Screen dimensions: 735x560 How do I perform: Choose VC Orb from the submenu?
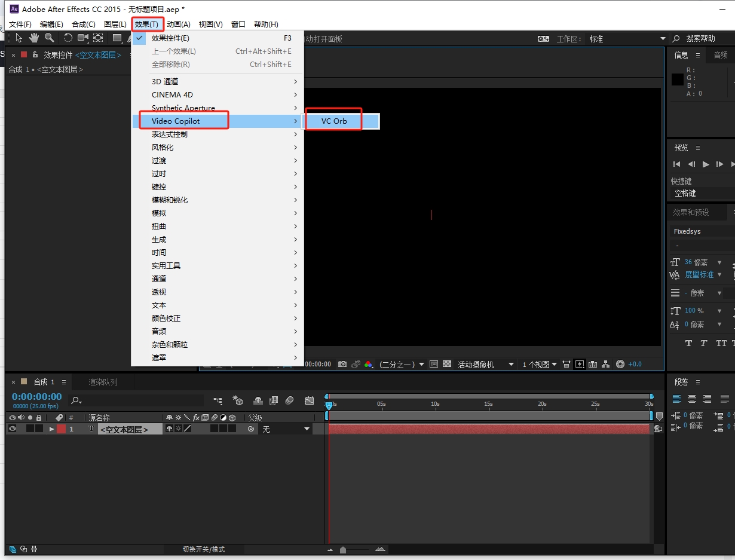pyautogui.click(x=334, y=121)
